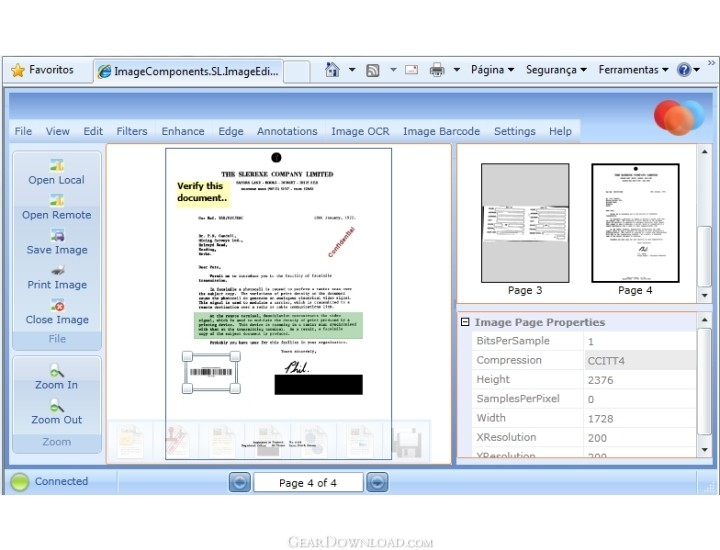Click properties panel scroll down arrow

click(x=705, y=450)
